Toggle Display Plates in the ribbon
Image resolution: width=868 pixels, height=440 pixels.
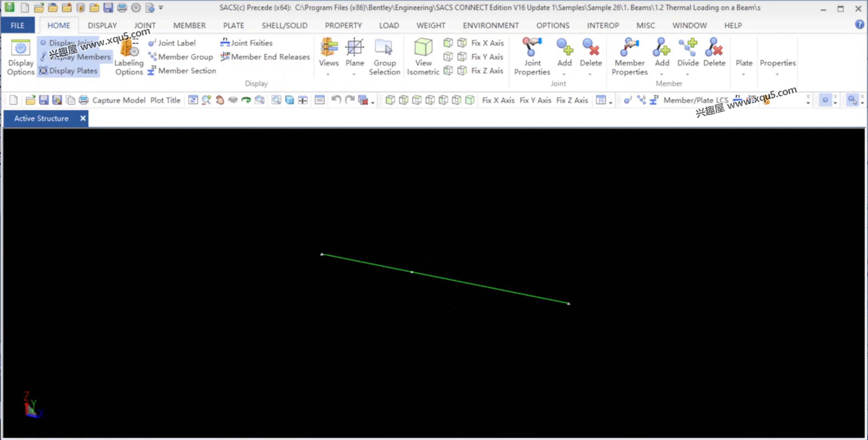pyautogui.click(x=69, y=70)
